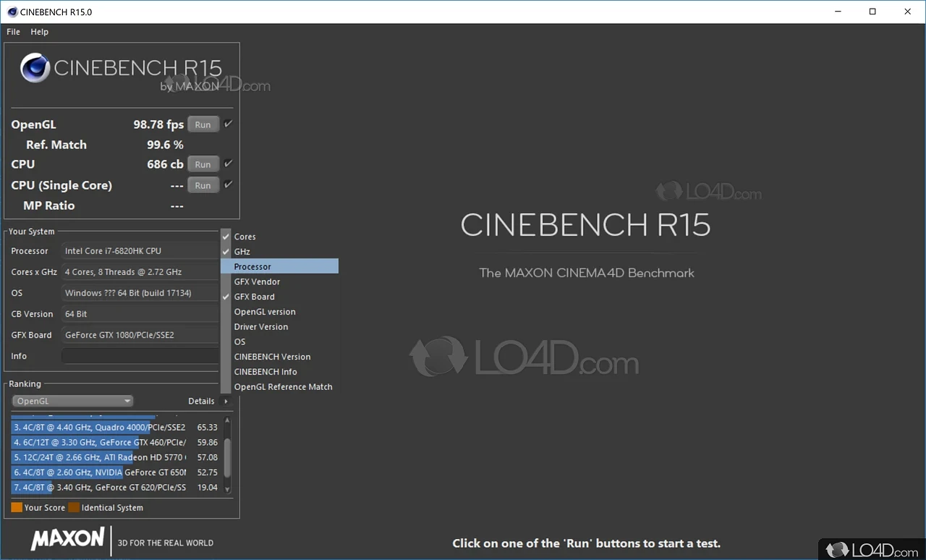926x560 pixels.
Task: Select ranking row 5 ATI Radeon HD 5770
Action: pyautogui.click(x=116, y=457)
